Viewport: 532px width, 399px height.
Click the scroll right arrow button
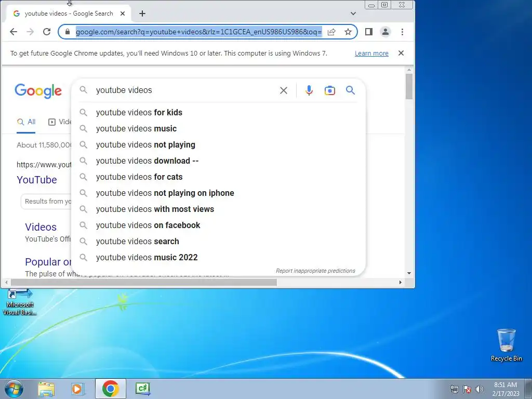click(x=401, y=282)
